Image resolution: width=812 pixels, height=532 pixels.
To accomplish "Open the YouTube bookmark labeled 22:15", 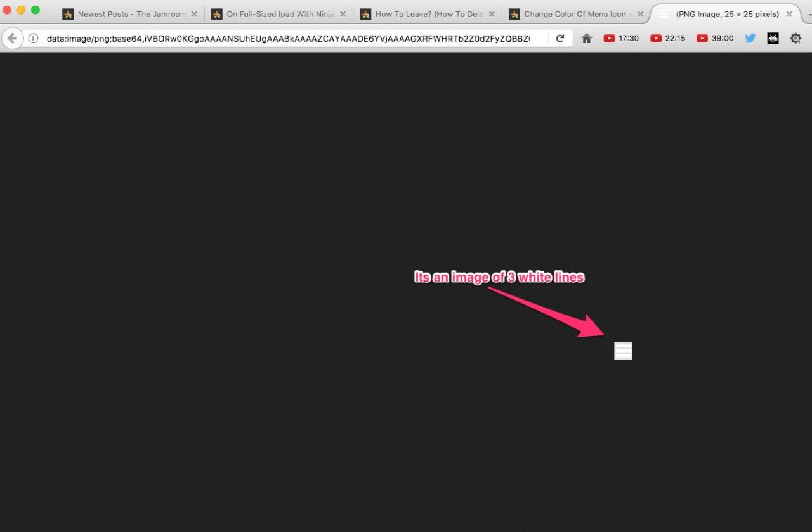I will tap(667, 39).
